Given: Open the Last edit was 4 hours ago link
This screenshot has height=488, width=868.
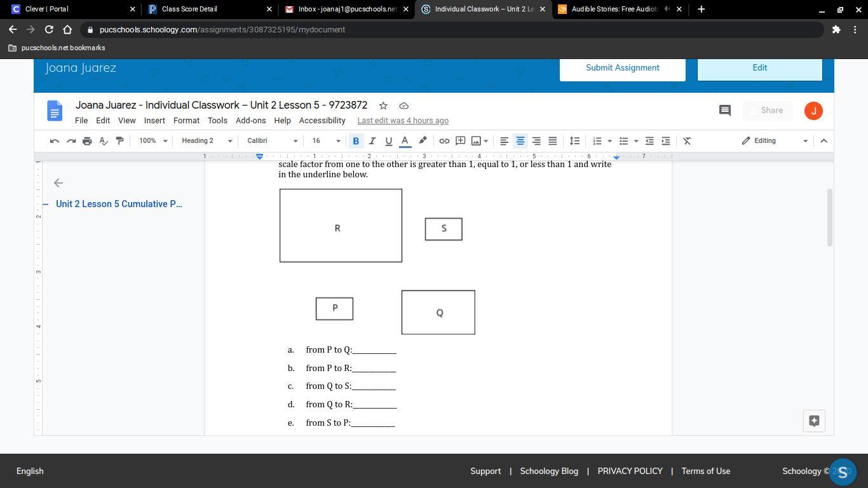Looking at the screenshot, I should [403, 121].
